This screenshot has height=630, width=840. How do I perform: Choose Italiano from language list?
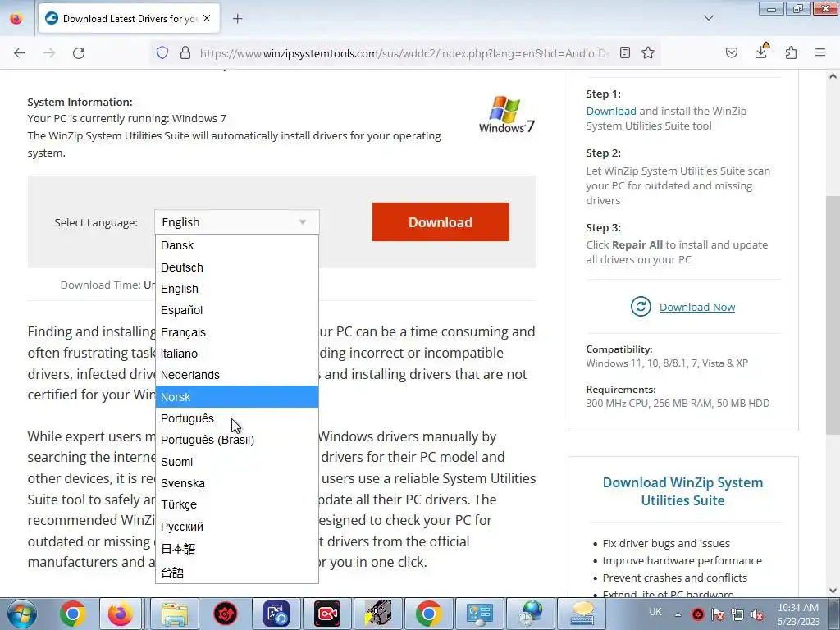[237, 354]
